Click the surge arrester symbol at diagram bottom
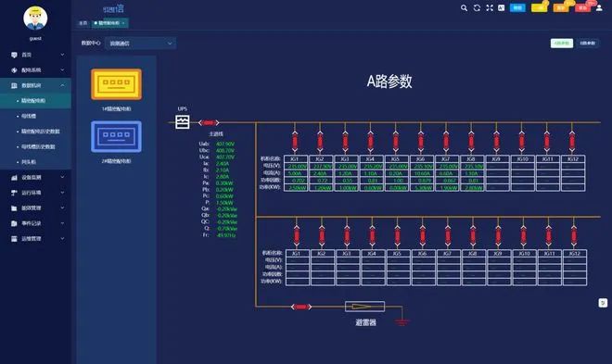This screenshot has height=364, width=612. pyautogui.click(x=364, y=307)
